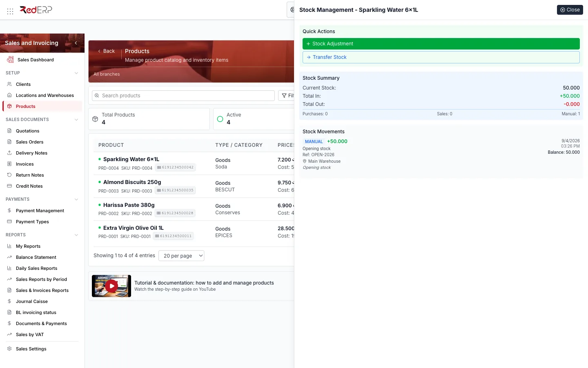588x368 pixels.
Task: Collapse the Sales and Invoicing sidebar
Action: tap(76, 43)
